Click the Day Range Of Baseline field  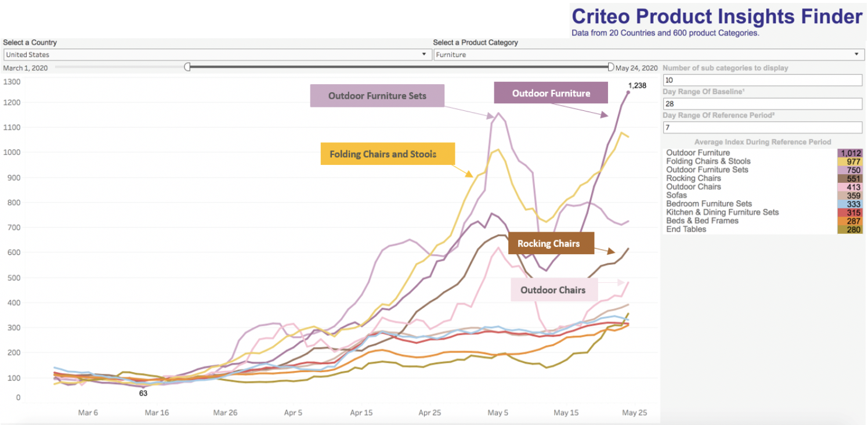click(763, 104)
